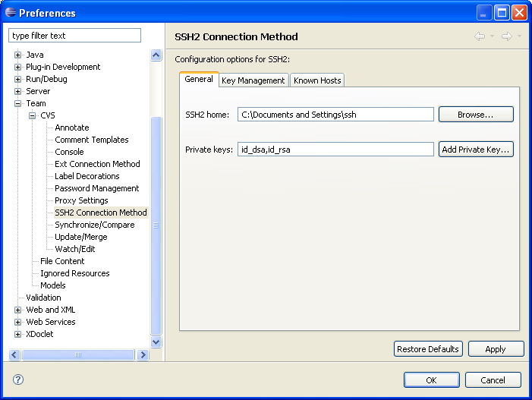This screenshot has height=400, width=532.
Task: Expand the Web Services node
Action: 18,322
